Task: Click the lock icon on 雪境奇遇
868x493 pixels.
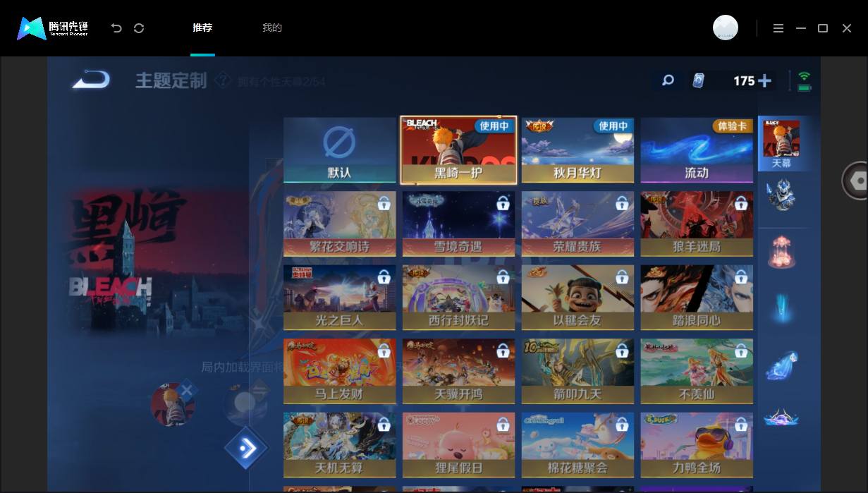Action: click(503, 203)
